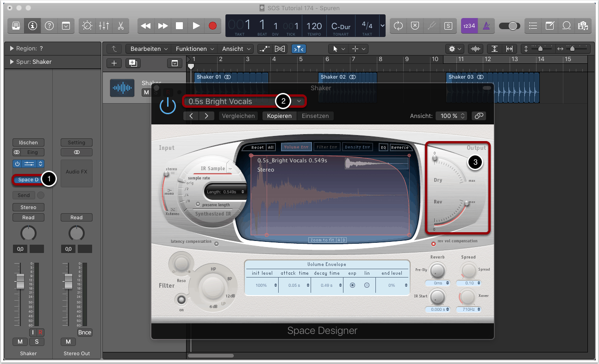Enable the metronome click icon
The image size is (599, 364).
[x=485, y=26]
